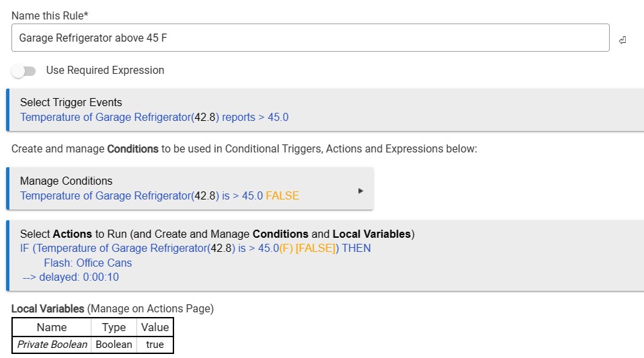Open the Manage Conditions panel heading
Screen dimensions: 644x358
66,181
